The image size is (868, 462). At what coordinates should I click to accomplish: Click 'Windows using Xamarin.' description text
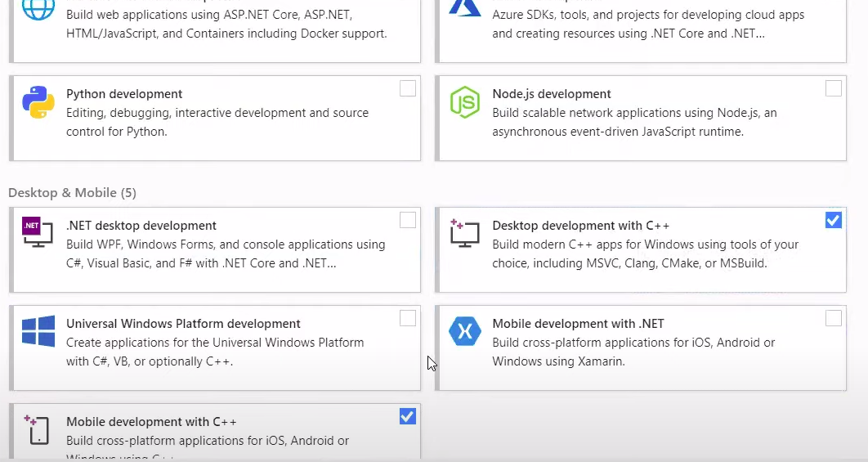[x=558, y=361]
